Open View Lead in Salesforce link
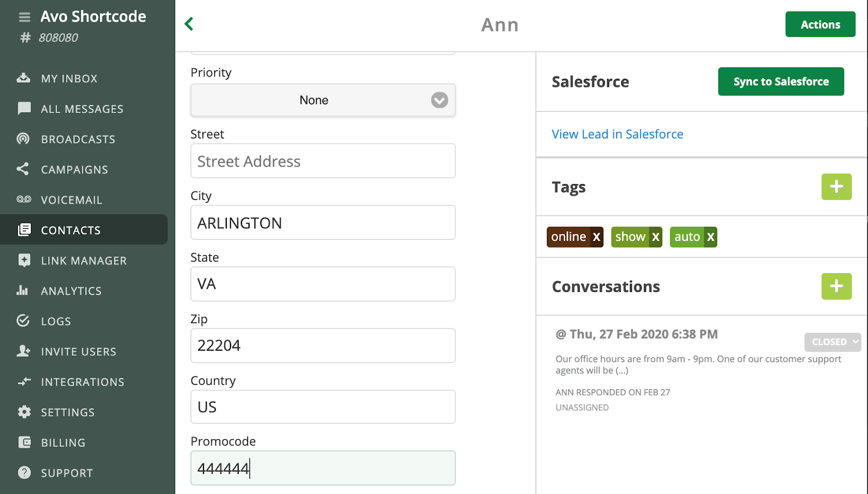The height and width of the screenshot is (494, 868). click(x=617, y=134)
